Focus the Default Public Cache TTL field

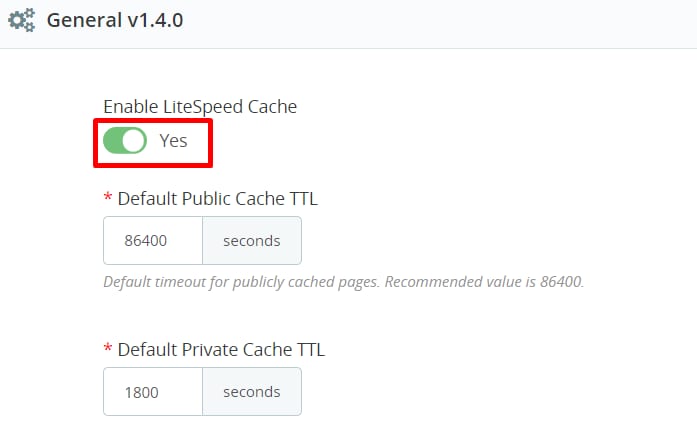[x=153, y=241]
